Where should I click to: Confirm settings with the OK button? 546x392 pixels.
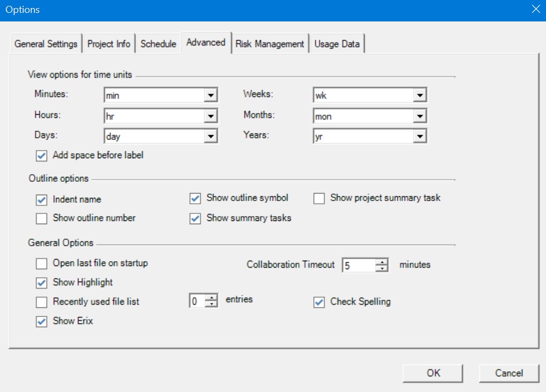point(433,373)
